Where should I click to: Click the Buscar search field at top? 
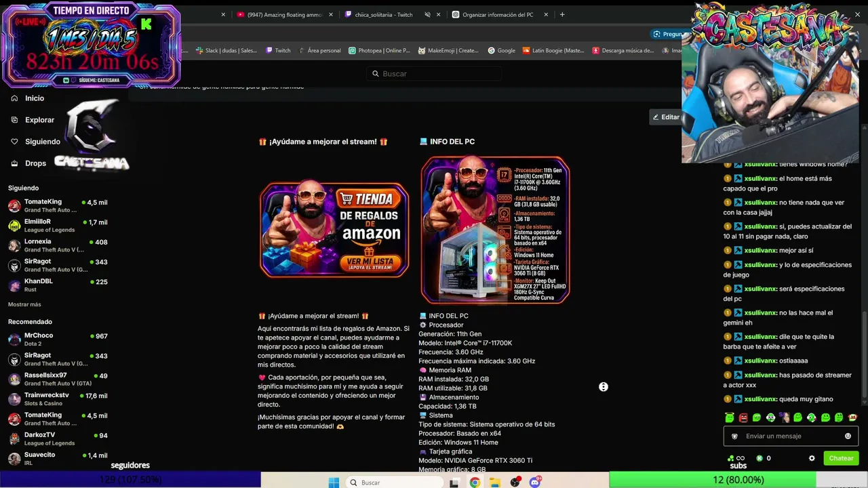tap(434, 73)
